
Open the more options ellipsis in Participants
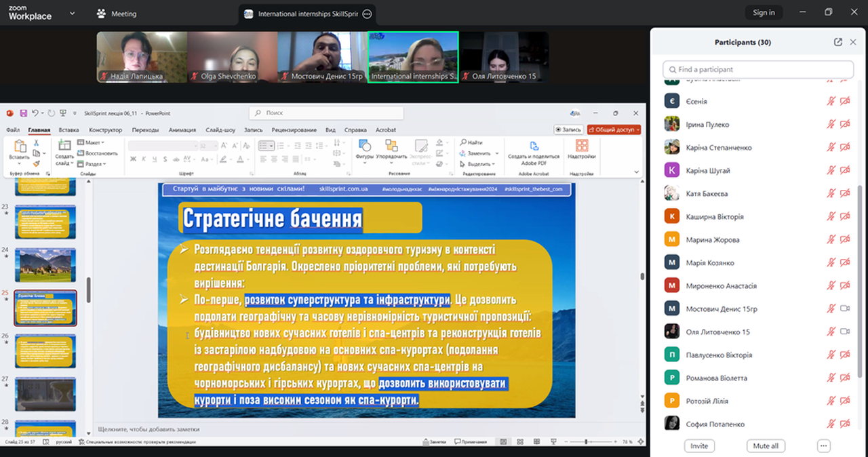(823, 445)
